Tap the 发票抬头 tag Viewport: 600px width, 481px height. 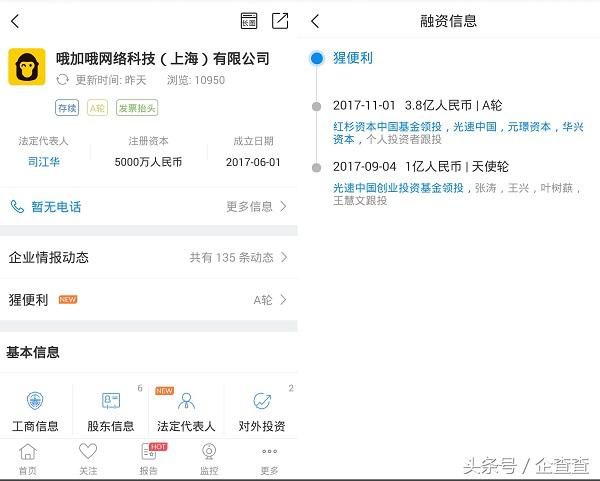(137, 108)
